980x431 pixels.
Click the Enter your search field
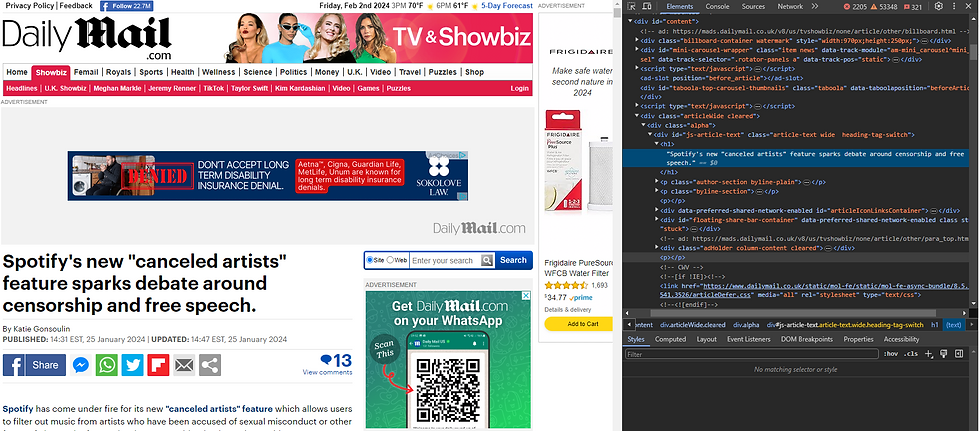pyautogui.click(x=445, y=260)
